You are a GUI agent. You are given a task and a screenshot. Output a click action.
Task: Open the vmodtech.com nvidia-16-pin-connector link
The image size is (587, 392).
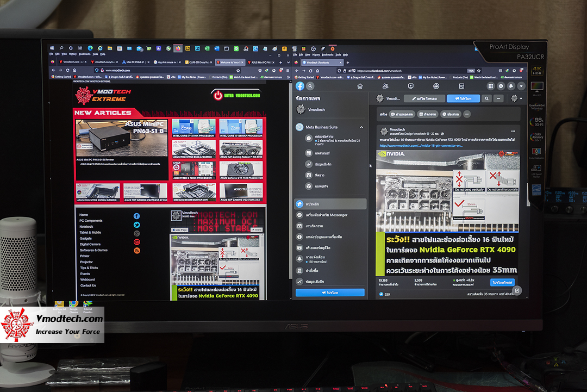(x=421, y=146)
